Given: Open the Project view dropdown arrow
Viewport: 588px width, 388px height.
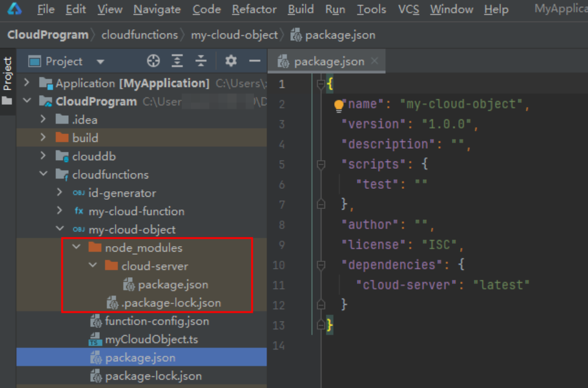Looking at the screenshot, I should coord(100,62).
